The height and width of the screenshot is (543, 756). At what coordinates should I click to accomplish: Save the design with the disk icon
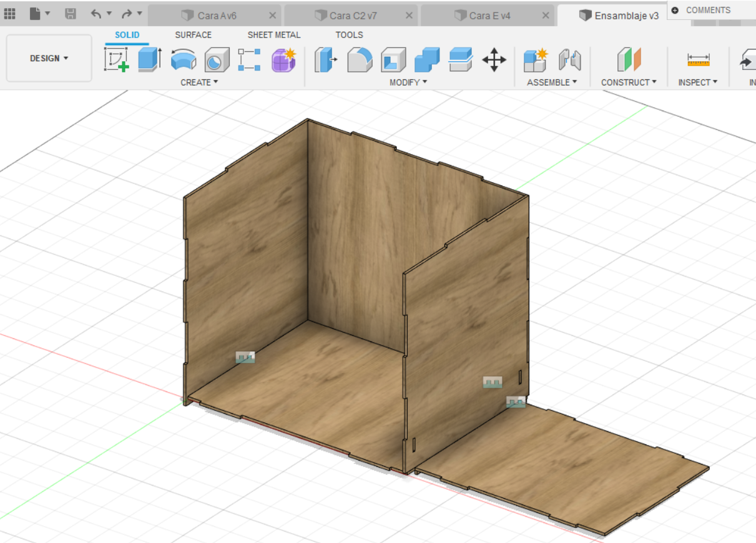tap(71, 14)
